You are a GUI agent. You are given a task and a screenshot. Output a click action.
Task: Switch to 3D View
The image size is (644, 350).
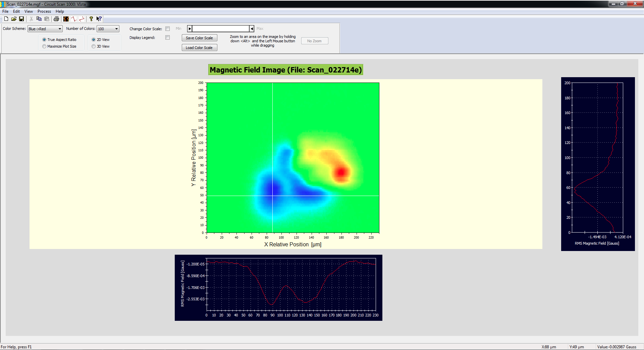(x=94, y=46)
